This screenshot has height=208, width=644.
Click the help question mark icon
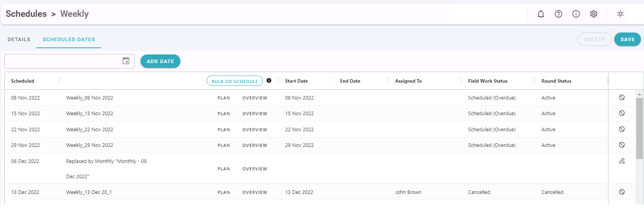click(558, 14)
